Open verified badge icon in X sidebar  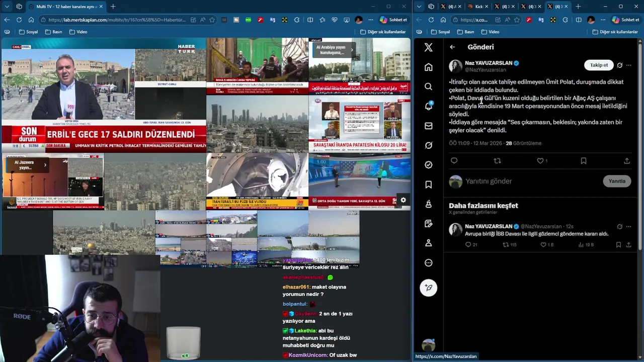428,165
